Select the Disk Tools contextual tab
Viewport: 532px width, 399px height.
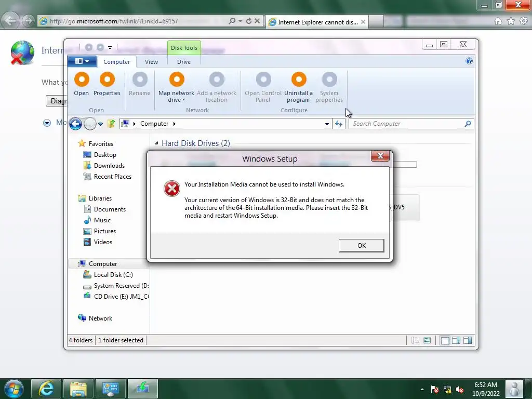(x=184, y=48)
